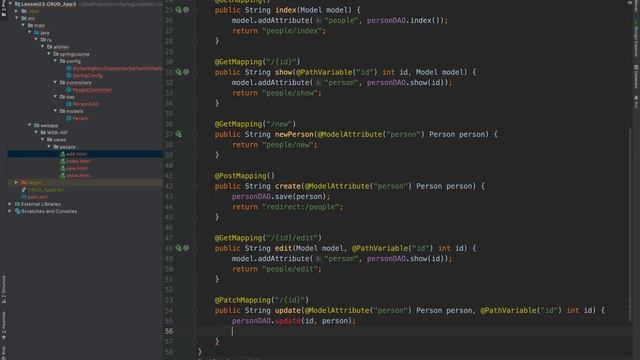The image size is (640, 360).
Task: Collapse the config package arrow
Action: pos(56,61)
